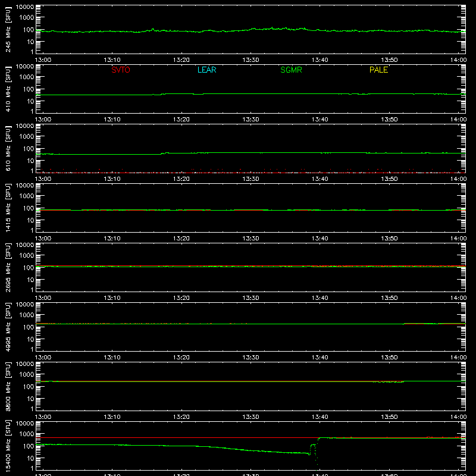Select 13:30 time label below 1415 MHz plot

[250, 239]
